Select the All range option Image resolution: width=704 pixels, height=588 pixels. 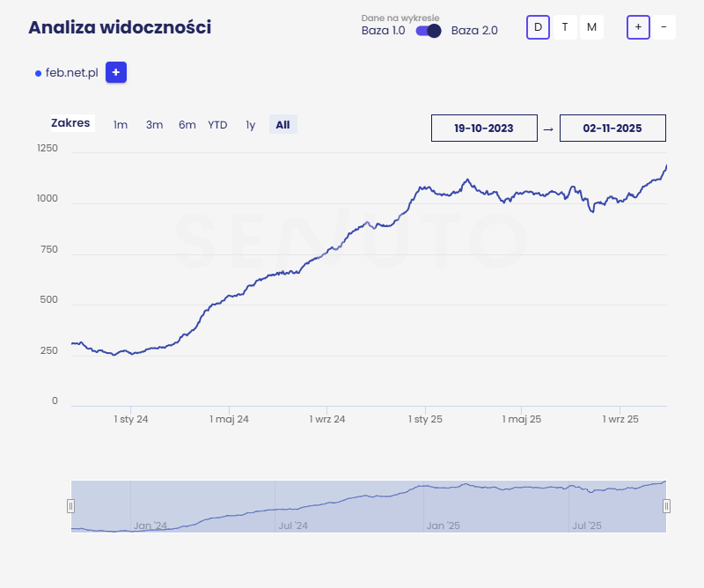click(x=282, y=125)
